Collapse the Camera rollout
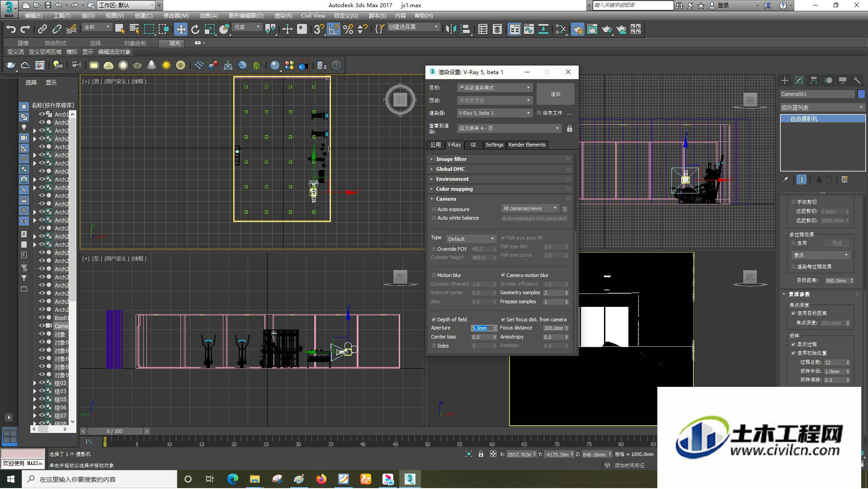 point(500,199)
